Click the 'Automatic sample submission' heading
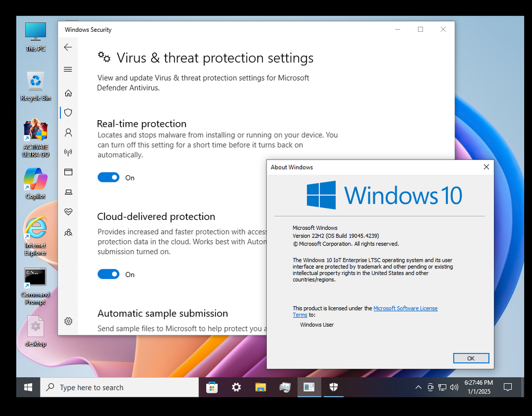The height and width of the screenshot is (416, 532). coord(163,313)
